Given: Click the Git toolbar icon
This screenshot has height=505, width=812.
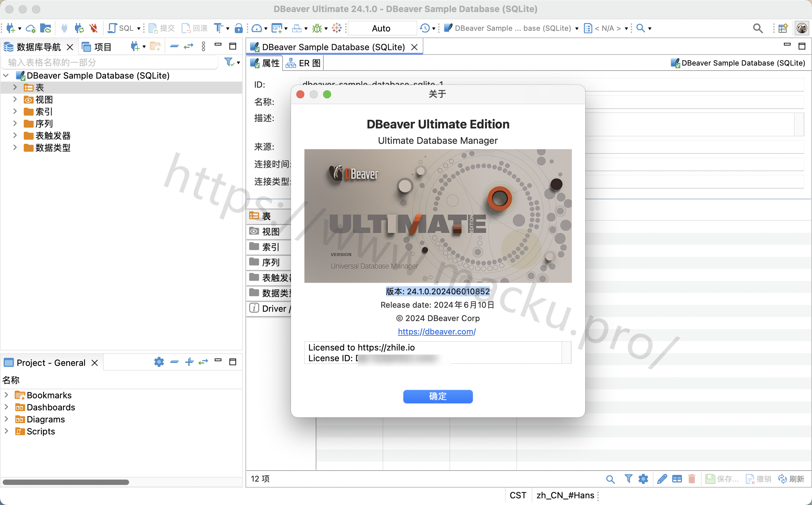Looking at the screenshot, I should 277,28.
